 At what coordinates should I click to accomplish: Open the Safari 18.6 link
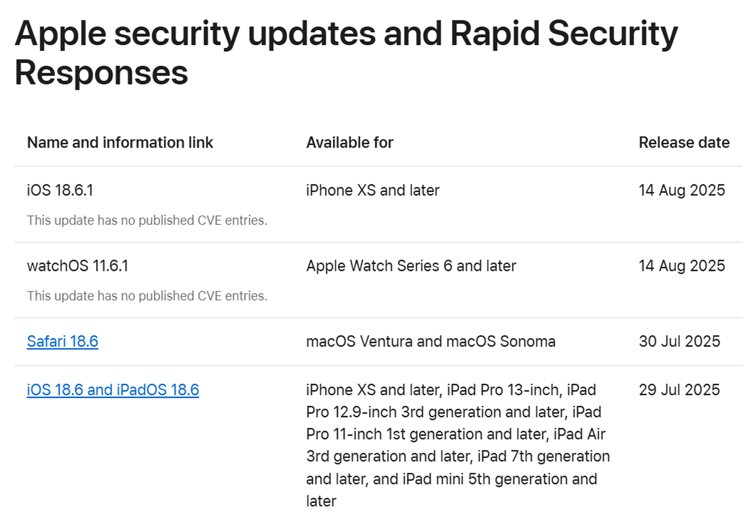63,341
